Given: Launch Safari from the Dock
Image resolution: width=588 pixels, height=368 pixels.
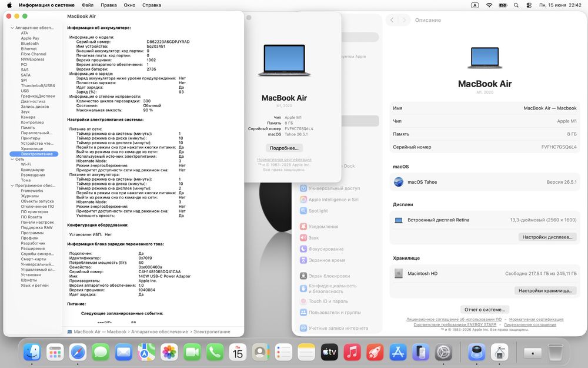Looking at the screenshot, I should pyautogui.click(x=78, y=352).
